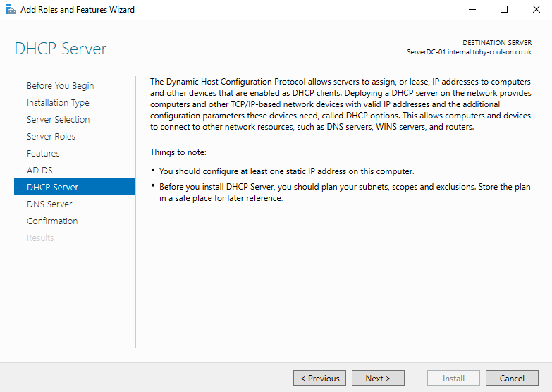Open the Features step in sidebar

(43, 154)
